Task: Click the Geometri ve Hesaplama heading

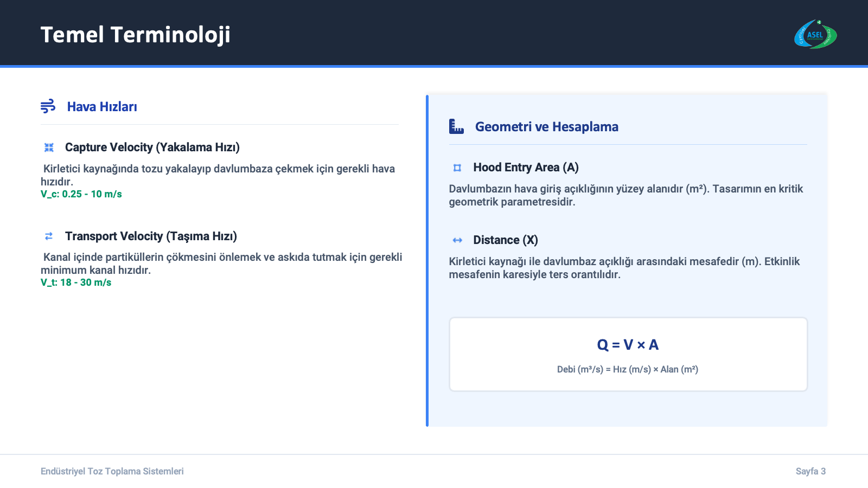Action: click(x=546, y=127)
